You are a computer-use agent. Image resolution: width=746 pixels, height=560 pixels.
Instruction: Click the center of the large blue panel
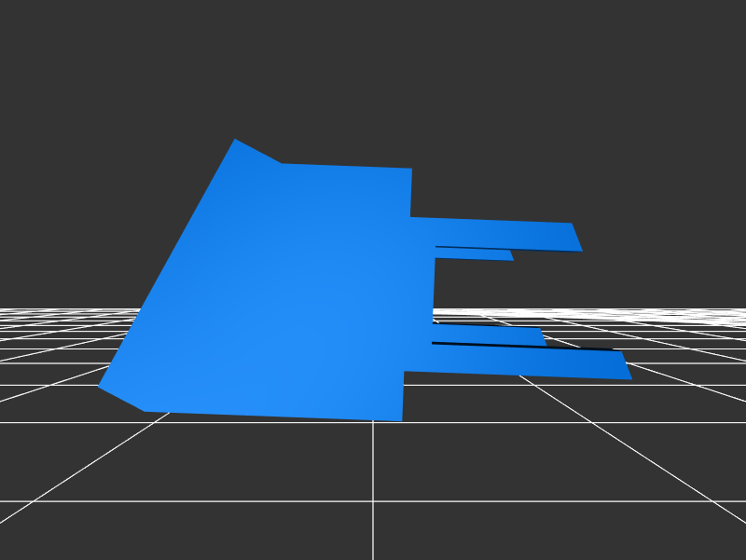click(280, 289)
